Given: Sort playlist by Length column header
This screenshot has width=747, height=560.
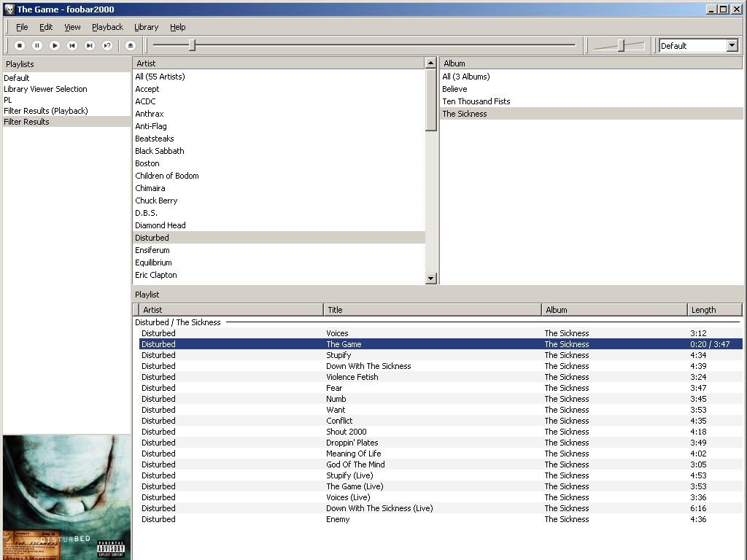Looking at the screenshot, I should point(715,309).
